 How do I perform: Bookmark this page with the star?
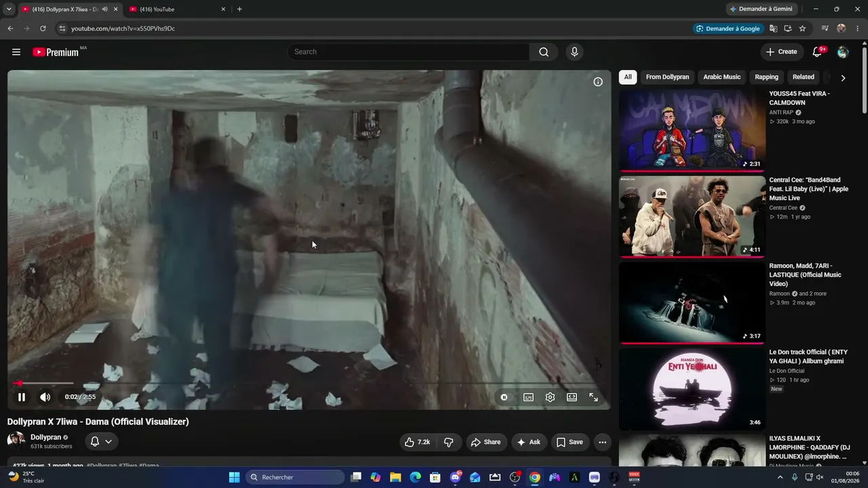tap(802, 28)
